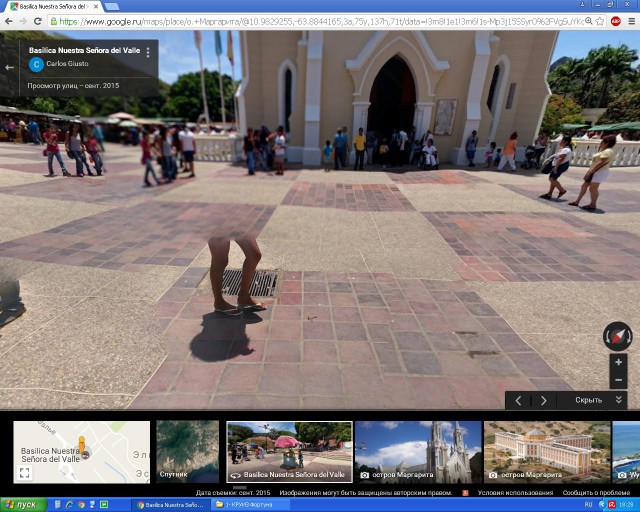Zoom in with the plus button

(x=618, y=362)
